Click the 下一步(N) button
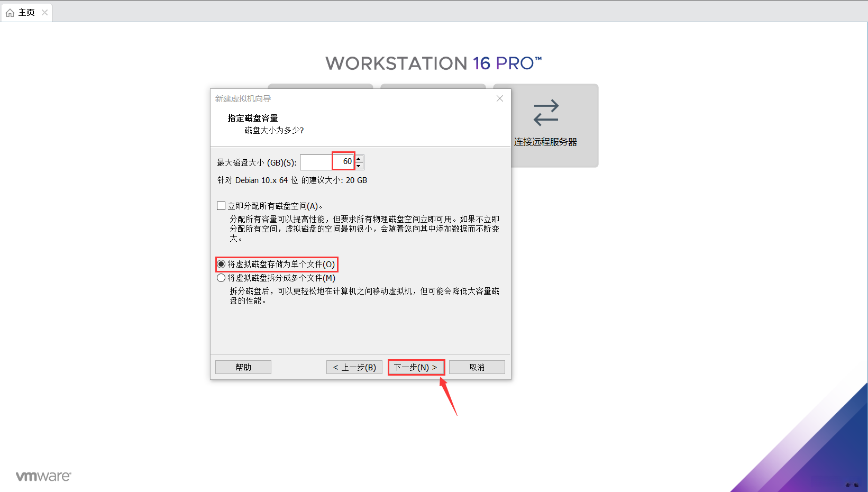Image resolution: width=868 pixels, height=492 pixels. pos(416,367)
